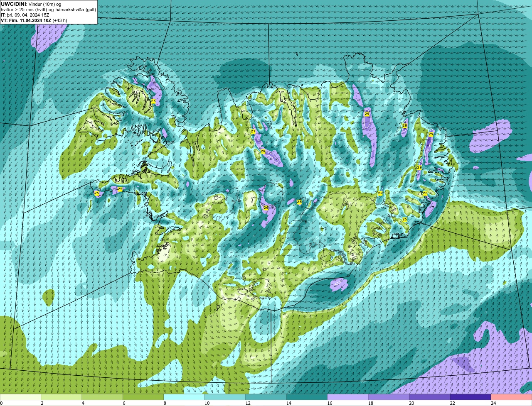Select the violet 20–22 m/s legend swatch

(x=430, y=397)
